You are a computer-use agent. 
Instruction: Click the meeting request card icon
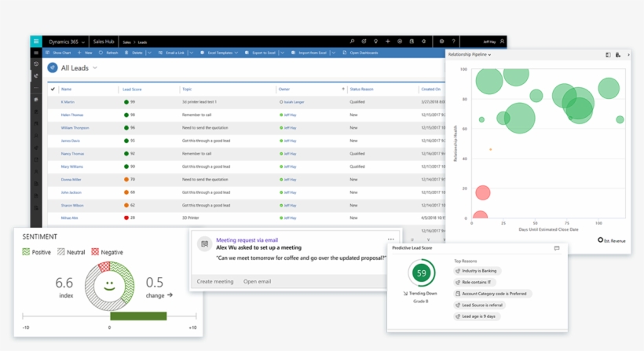click(x=204, y=244)
